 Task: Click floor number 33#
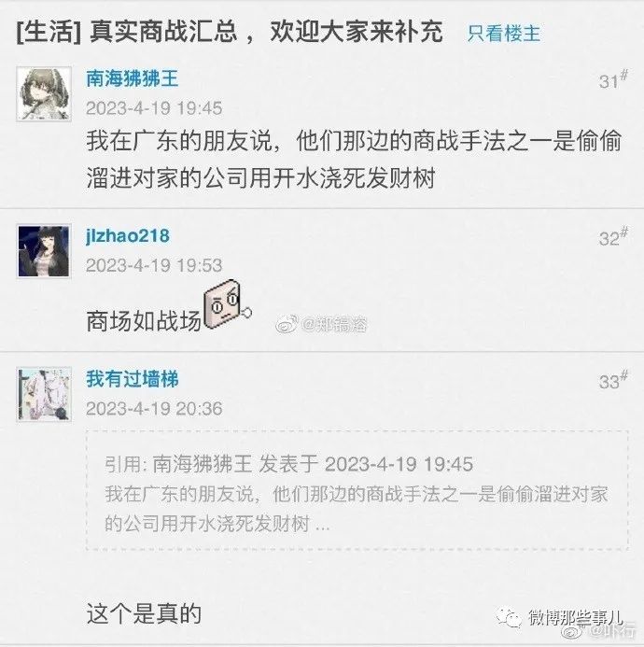tap(613, 381)
